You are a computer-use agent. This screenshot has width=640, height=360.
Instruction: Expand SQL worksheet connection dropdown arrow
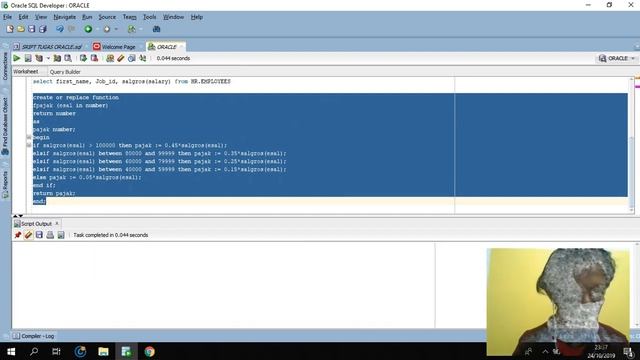(x=141, y=29)
